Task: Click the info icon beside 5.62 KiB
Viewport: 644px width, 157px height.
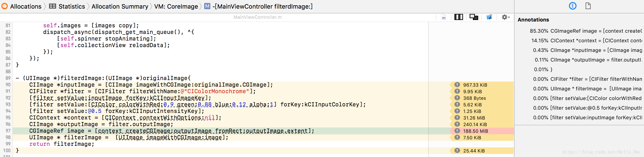Action: click(x=457, y=104)
